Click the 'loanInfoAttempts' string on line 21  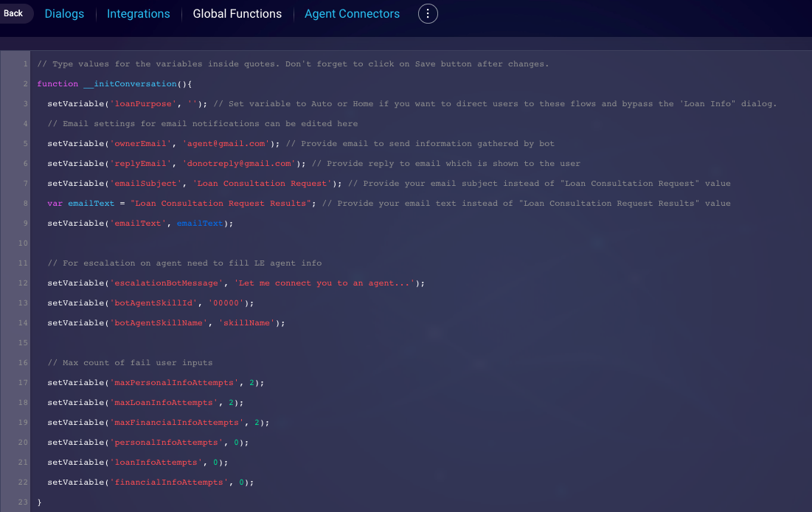point(156,463)
